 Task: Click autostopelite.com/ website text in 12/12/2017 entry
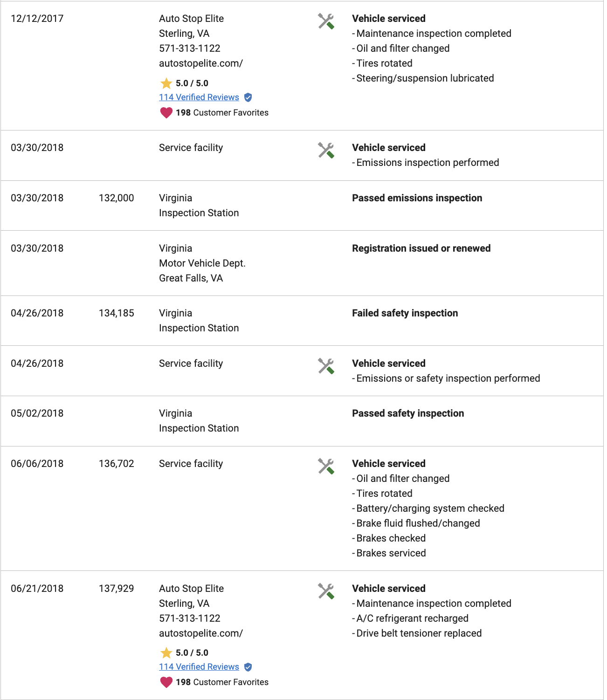[201, 63]
